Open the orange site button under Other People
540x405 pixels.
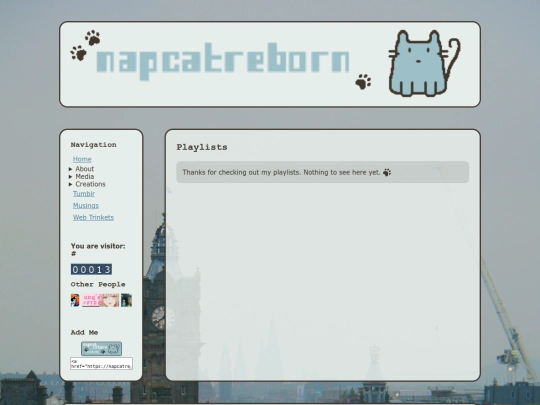(75, 300)
